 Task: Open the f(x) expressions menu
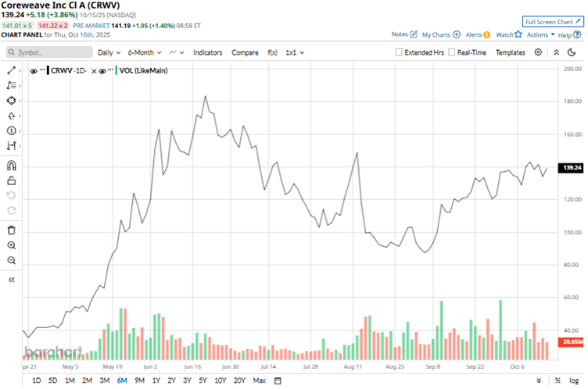(273, 52)
